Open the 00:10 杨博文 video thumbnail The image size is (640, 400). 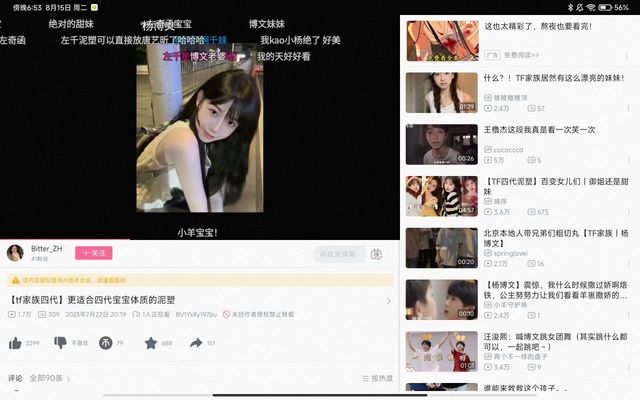coord(442,300)
